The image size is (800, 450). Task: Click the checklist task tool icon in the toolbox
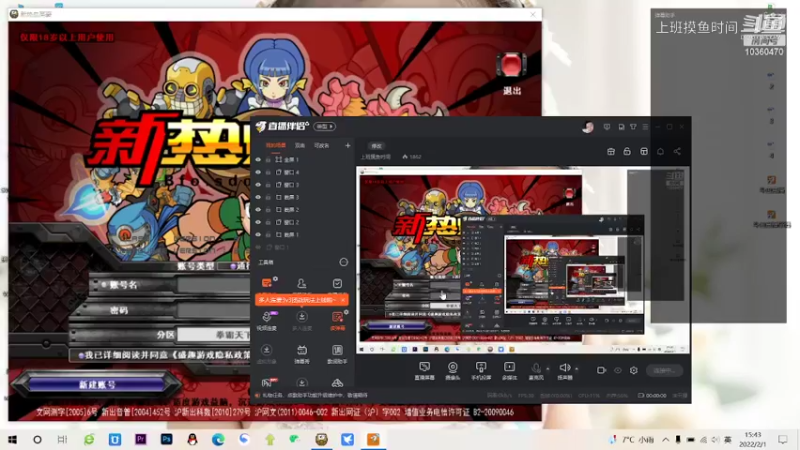(x=337, y=283)
